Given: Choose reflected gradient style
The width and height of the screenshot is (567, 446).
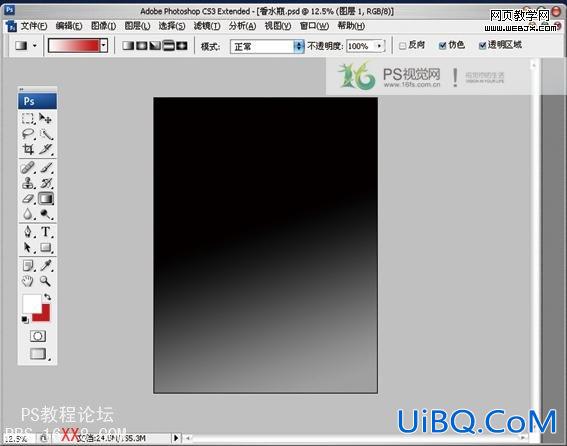Looking at the screenshot, I should (169, 46).
